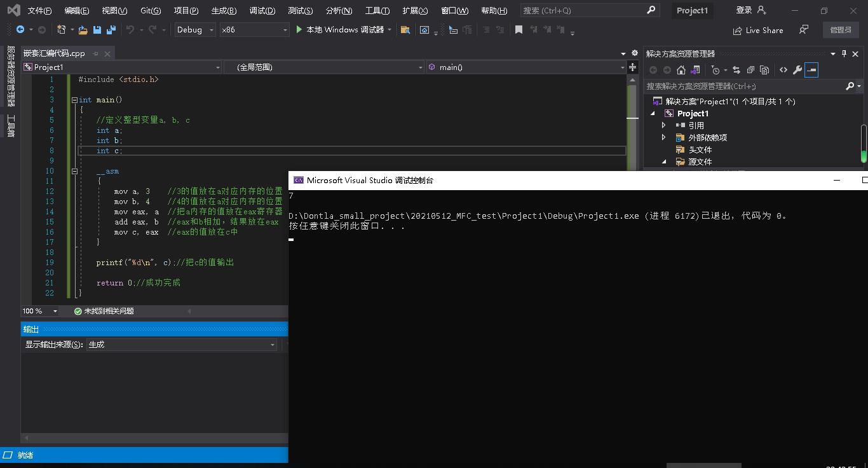Image resolution: width=868 pixels, height=468 pixels.
Task: Collapse the main() function fold marker
Action: [x=74, y=100]
